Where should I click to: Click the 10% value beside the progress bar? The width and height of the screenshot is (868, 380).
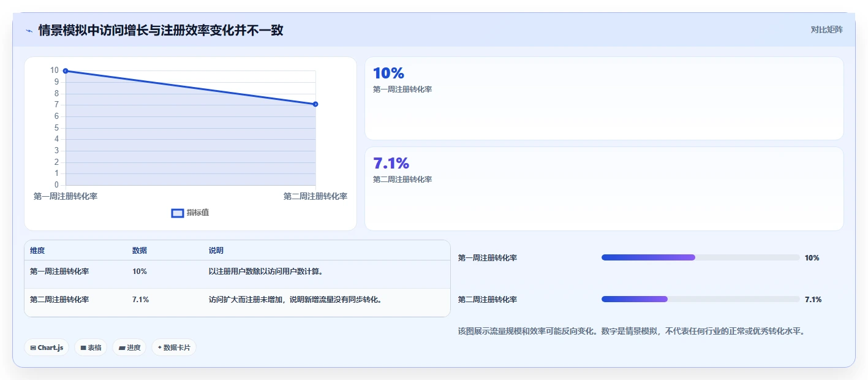(x=812, y=258)
